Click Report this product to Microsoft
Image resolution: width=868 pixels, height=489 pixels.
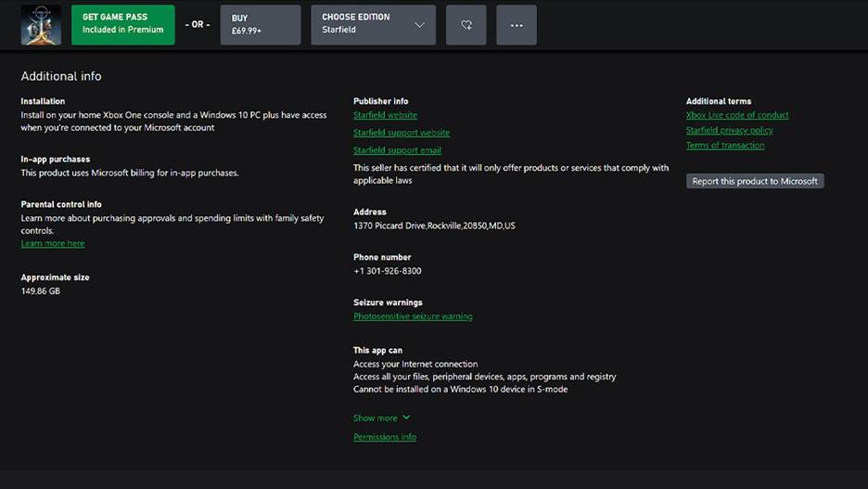tap(755, 182)
